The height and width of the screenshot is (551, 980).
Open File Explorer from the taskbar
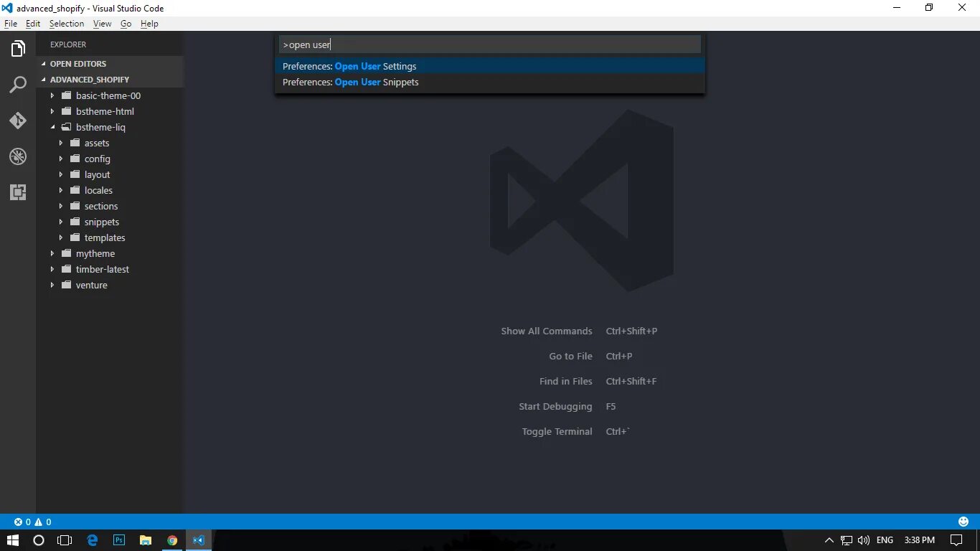pyautogui.click(x=146, y=540)
